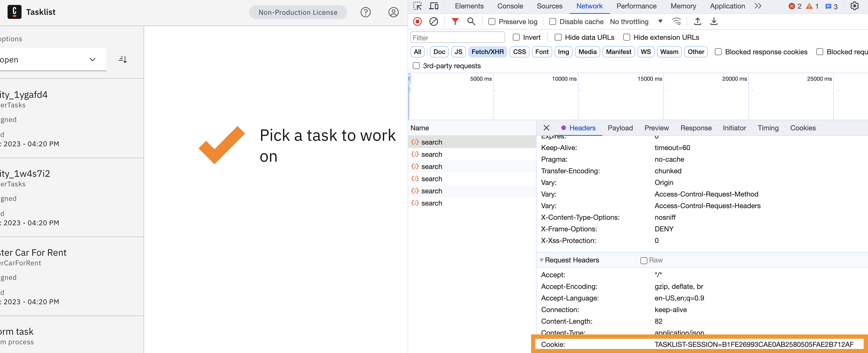
Task: Select the Fetch/XHR filter button
Action: click(487, 52)
